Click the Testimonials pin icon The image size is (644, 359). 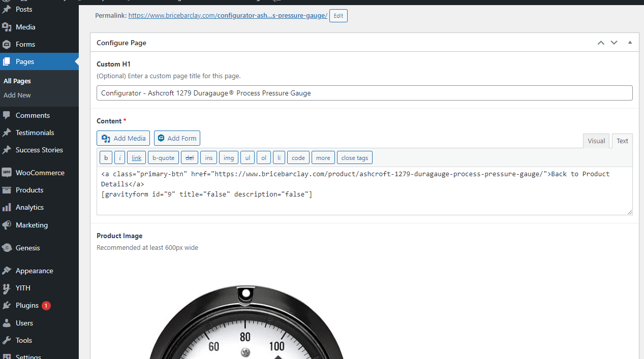coord(7,133)
